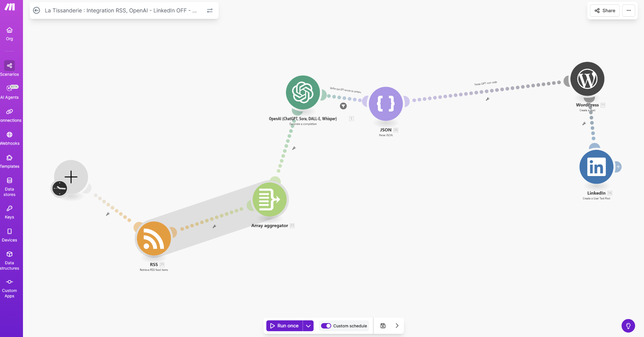This screenshot has width=644, height=337.
Task: Save the scenario with the disk icon
Action: (x=383, y=326)
